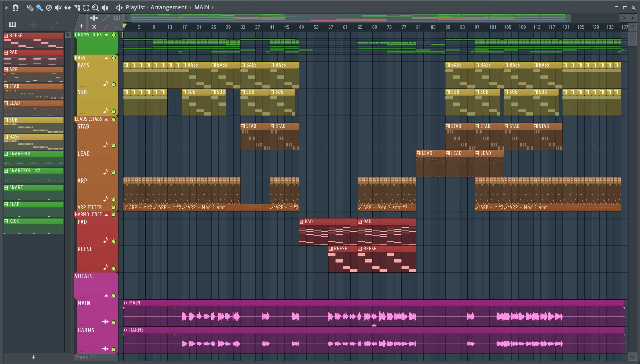Open the arrow after MAIN
This screenshot has height=364, width=640.
point(213,8)
